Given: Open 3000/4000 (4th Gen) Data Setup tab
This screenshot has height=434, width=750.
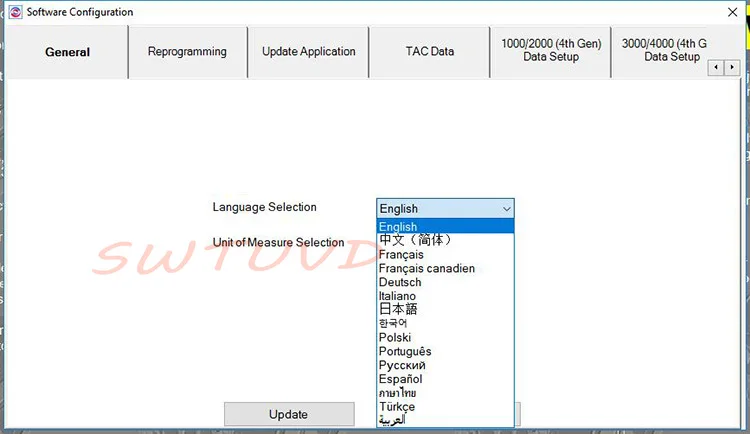Looking at the screenshot, I should pyautogui.click(x=664, y=52).
